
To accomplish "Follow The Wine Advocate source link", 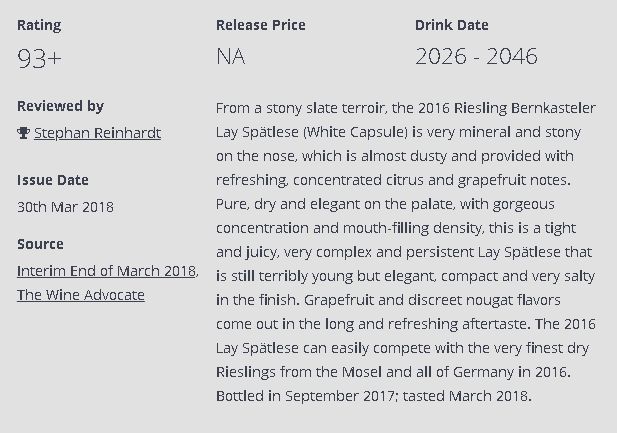I will [80, 294].
